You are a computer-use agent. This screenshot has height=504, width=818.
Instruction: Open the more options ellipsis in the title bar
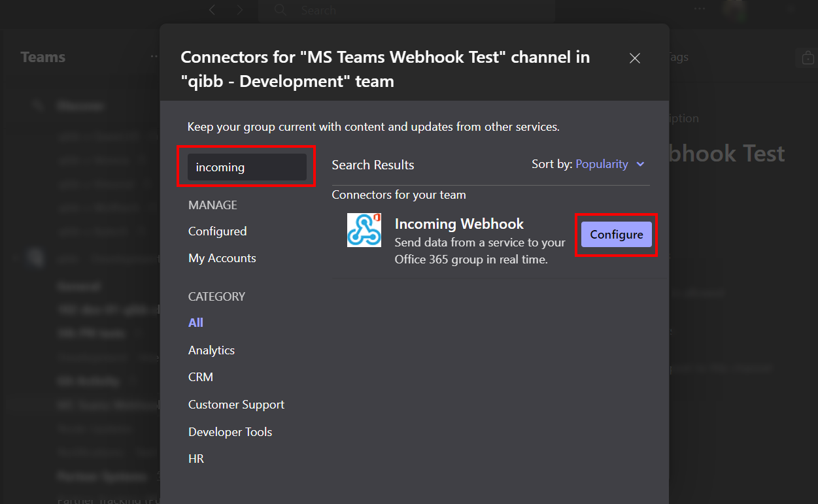[698, 8]
